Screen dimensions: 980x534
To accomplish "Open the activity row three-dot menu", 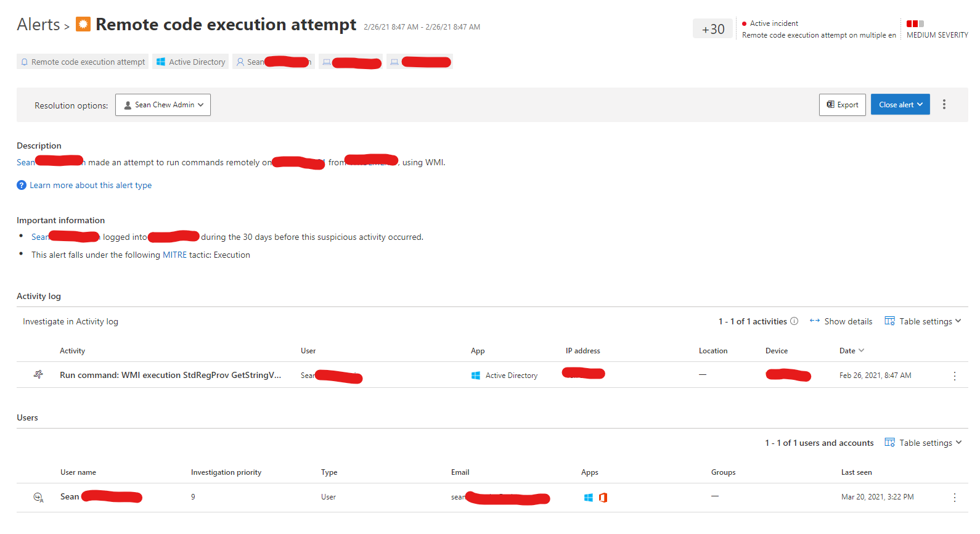I will click(954, 376).
